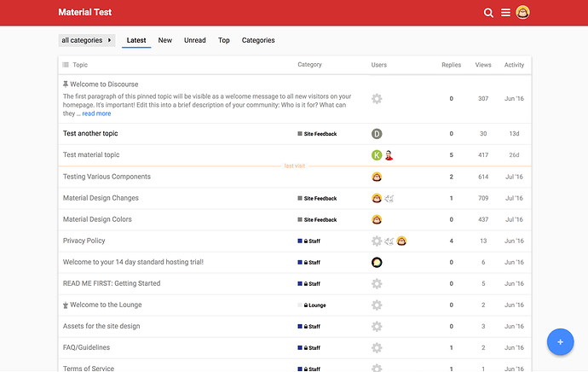588x372 pixels.
Task: Click the gray D avatar on Test another topic
Action: tap(377, 134)
